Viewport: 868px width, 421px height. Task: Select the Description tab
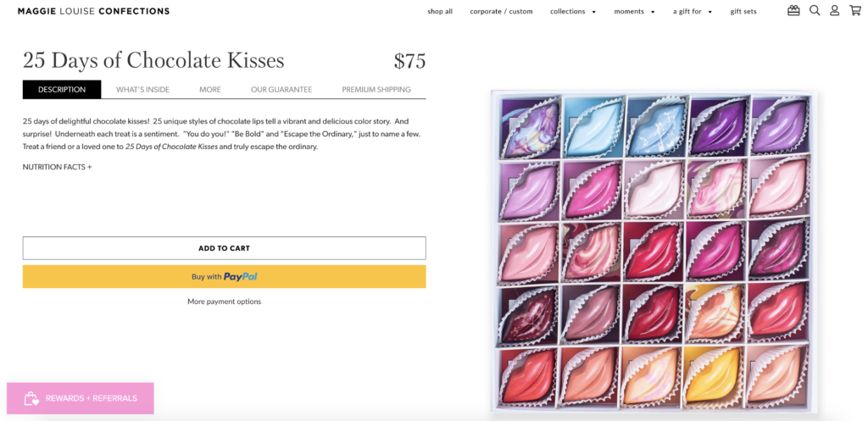62,90
